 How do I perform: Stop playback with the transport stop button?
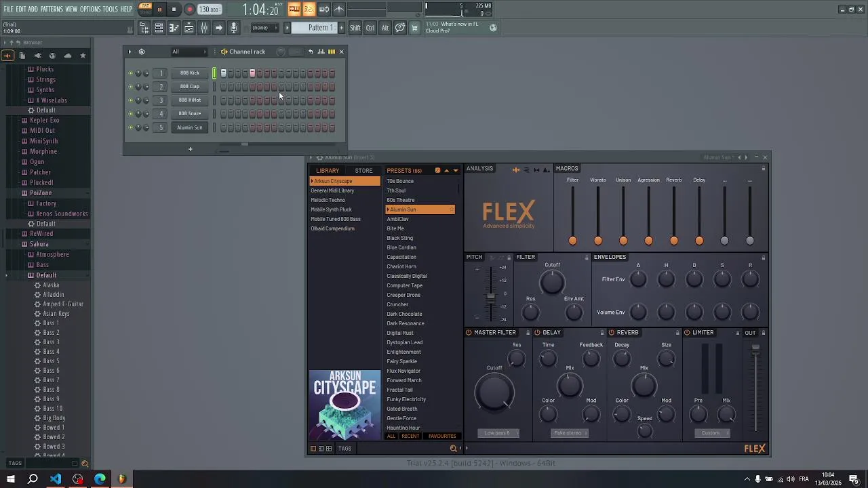pos(174,9)
